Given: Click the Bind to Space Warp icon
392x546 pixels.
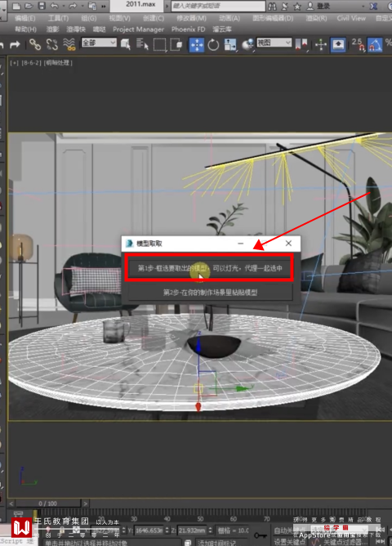Looking at the screenshot, I should (x=69, y=45).
